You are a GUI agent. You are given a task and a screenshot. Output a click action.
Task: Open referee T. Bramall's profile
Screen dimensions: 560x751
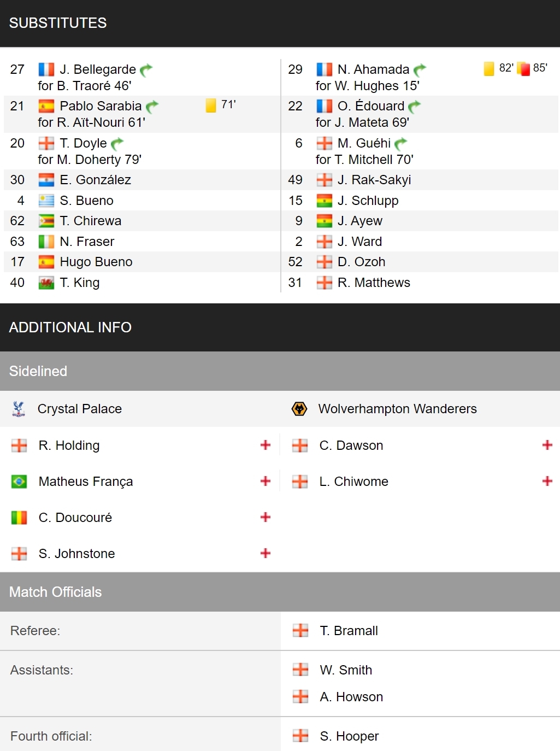click(349, 631)
